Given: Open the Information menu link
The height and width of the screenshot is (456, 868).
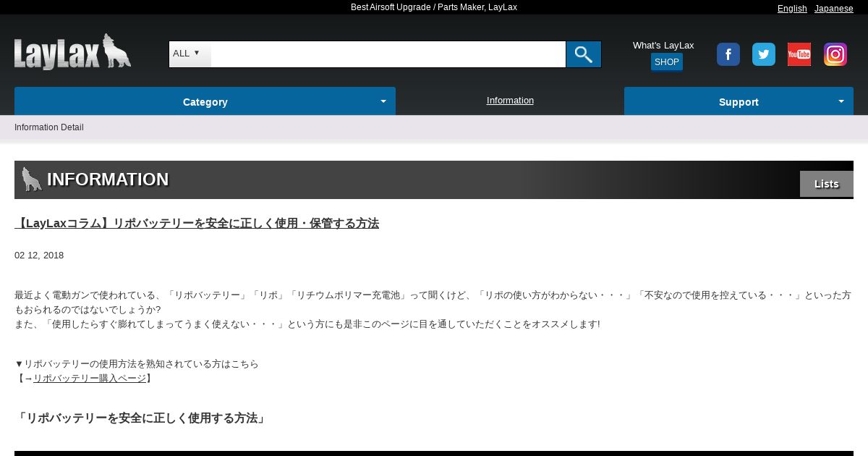Looking at the screenshot, I should [510, 101].
